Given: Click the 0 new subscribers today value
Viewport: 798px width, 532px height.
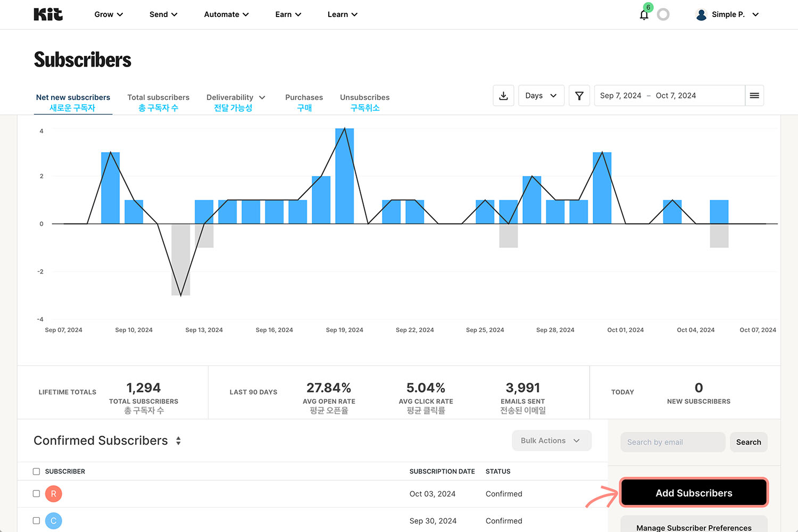Looking at the screenshot, I should point(699,388).
